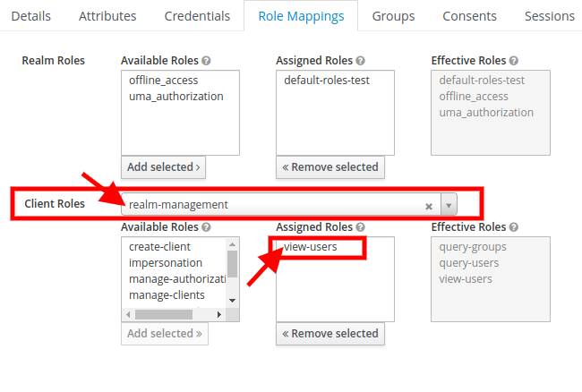
Task: Open the Attributes tab
Action: pos(107,16)
